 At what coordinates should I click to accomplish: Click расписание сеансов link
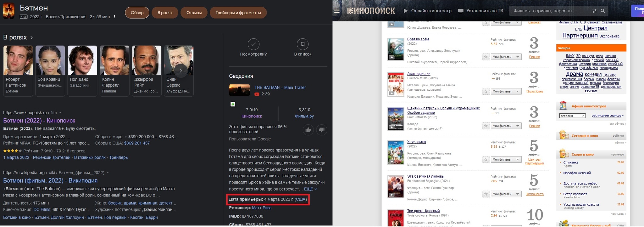point(607,116)
